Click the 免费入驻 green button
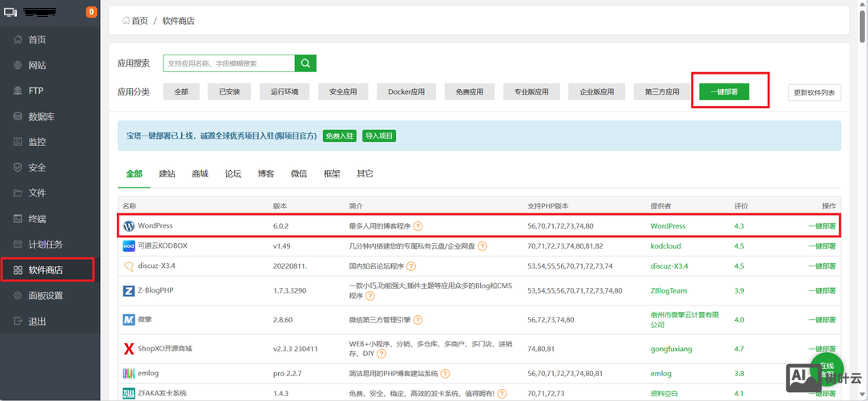The height and width of the screenshot is (401, 868). (x=339, y=136)
